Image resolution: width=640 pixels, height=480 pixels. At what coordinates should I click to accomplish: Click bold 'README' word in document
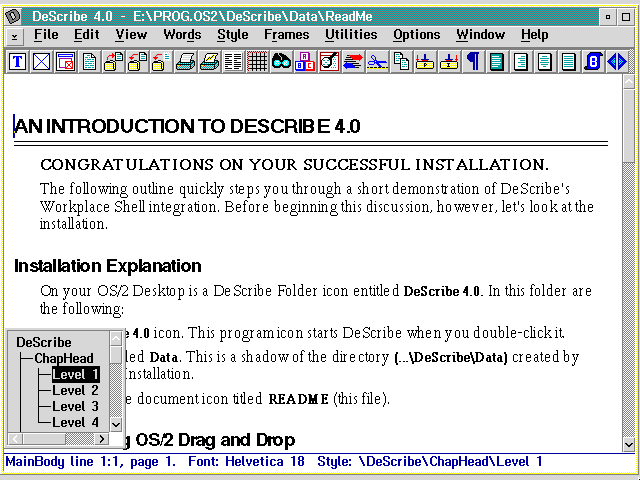(299, 399)
